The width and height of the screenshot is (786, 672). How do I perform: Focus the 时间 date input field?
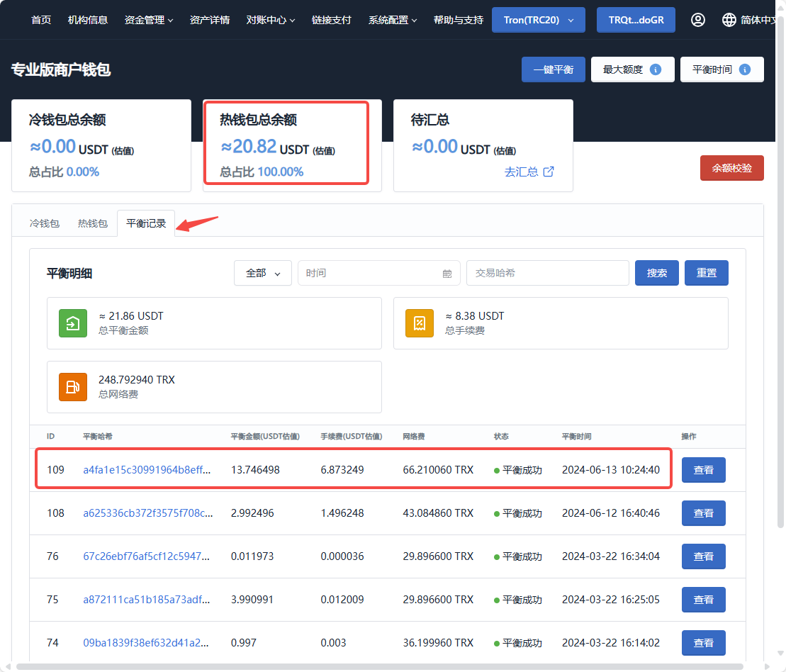[x=379, y=274]
